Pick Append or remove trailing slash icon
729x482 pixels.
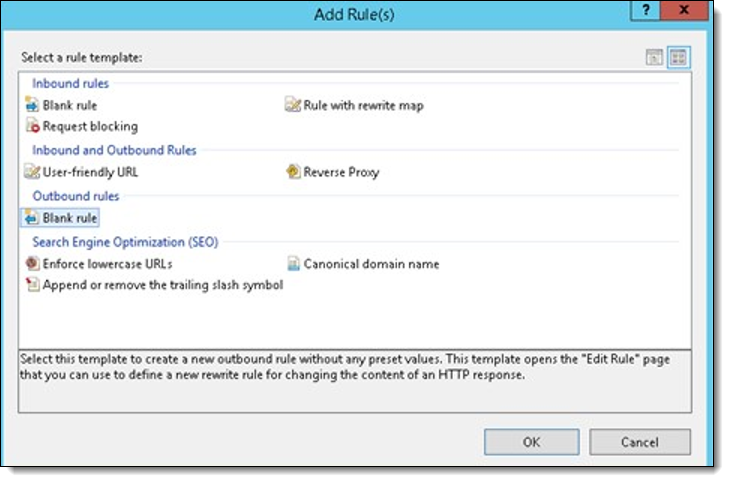(x=32, y=285)
